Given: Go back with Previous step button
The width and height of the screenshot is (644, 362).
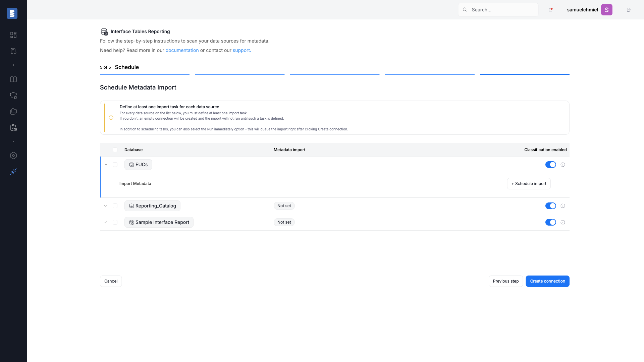Looking at the screenshot, I should coord(505,281).
